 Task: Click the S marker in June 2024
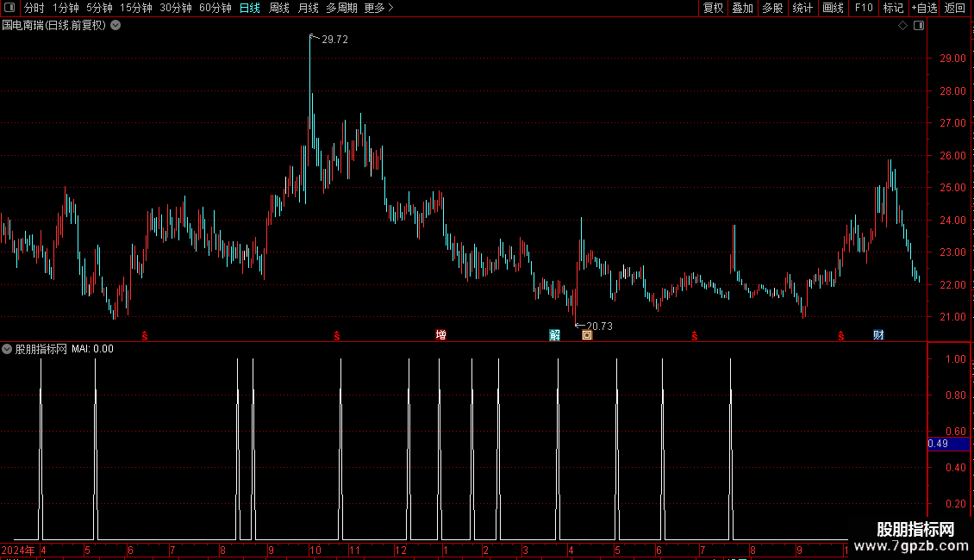pyautogui.click(x=145, y=336)
